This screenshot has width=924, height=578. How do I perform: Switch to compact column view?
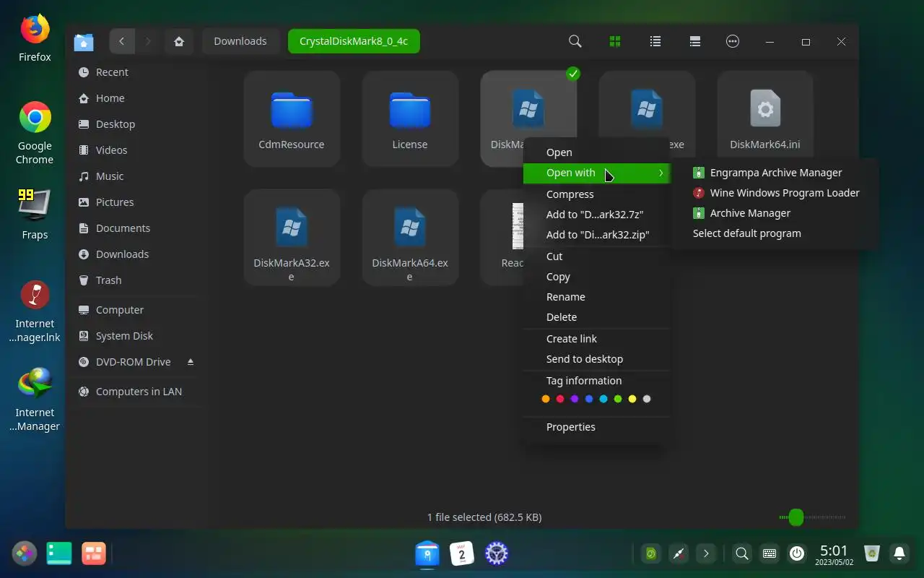pyautogui.click(x=695, y=41)
